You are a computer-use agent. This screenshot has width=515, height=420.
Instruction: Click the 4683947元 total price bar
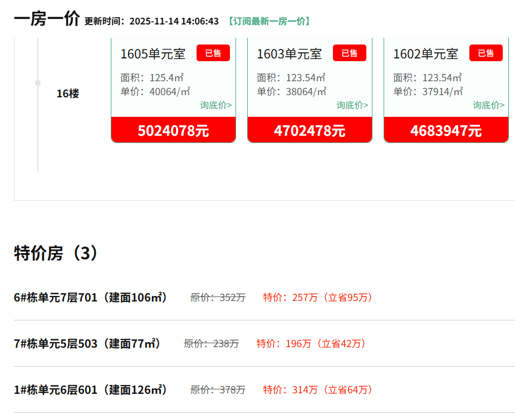pyautogui.click(x=446, y=130)
